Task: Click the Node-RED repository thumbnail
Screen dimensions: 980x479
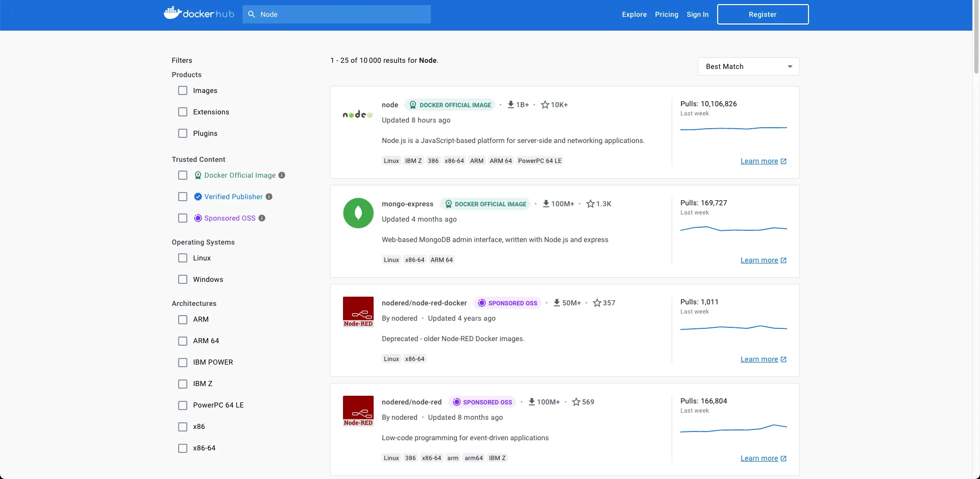Action: [x=358, y=410]
